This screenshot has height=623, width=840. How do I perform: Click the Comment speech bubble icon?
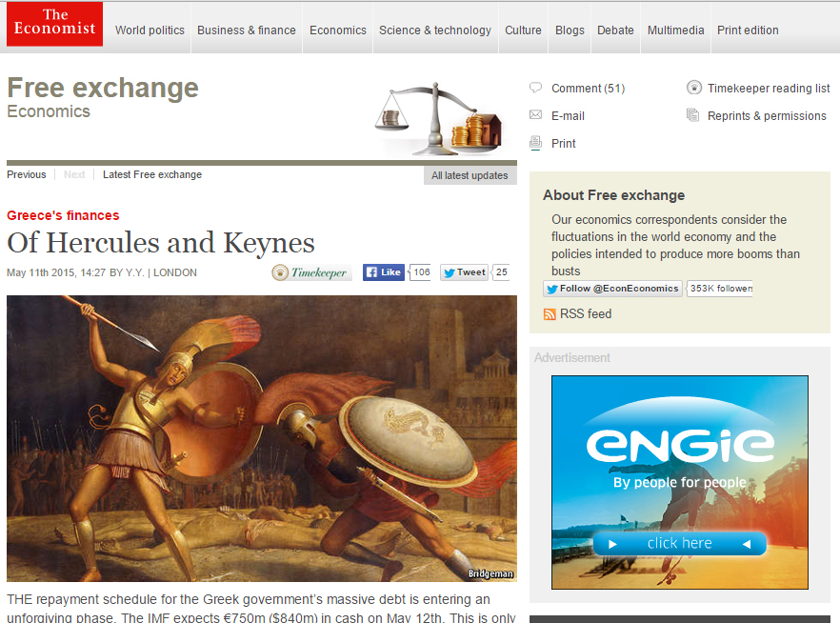click(535, 88)
